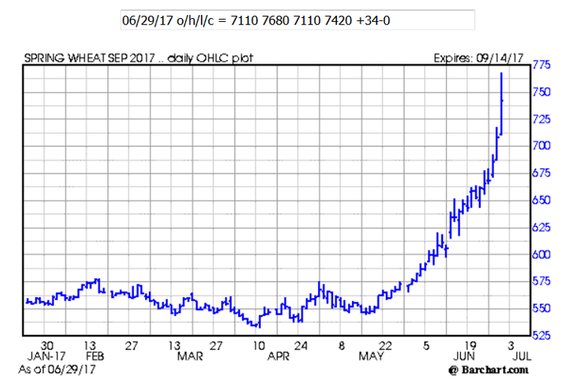Select the FEB month label

(93, 357)
